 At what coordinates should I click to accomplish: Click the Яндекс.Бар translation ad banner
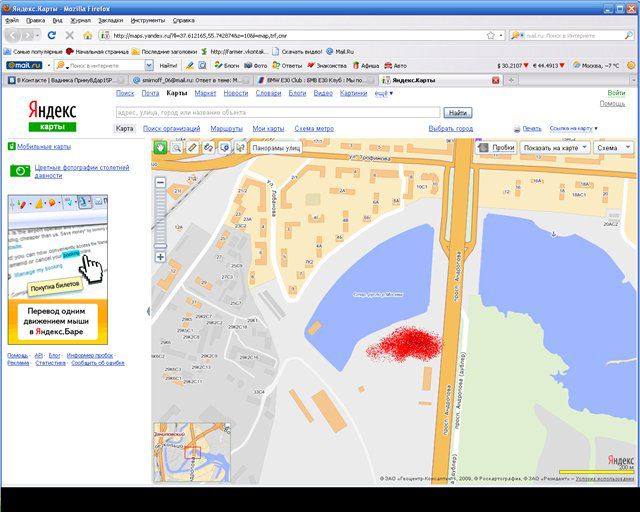(x=58, y=270)
